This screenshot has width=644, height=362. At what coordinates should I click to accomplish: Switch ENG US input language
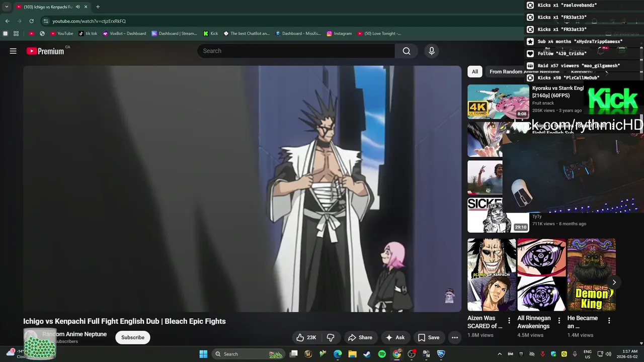[587, 354]
